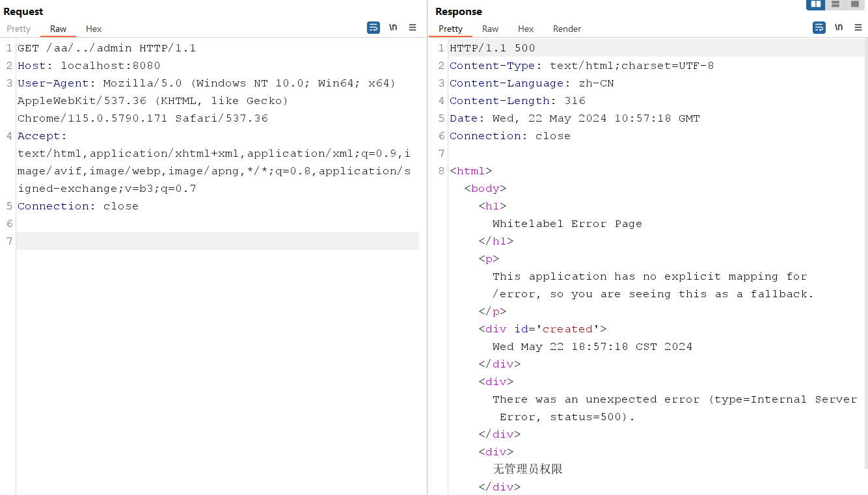Select the combined single-pane layout icon
This screenshot has width=868, height=495.
855,5
